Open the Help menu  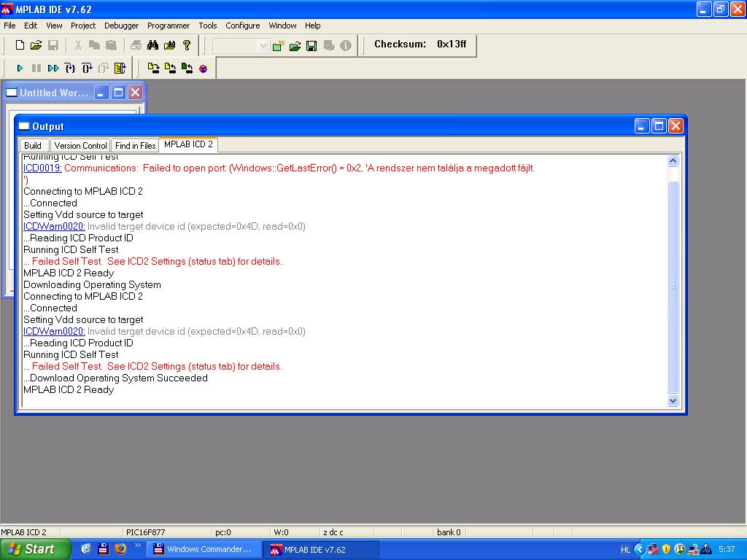click(x=312, y=26)
